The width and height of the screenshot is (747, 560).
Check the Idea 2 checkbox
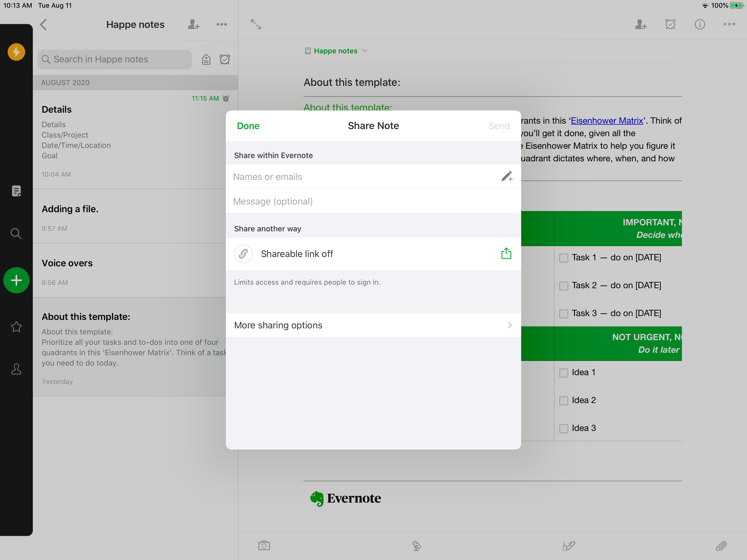pos(564,401)
